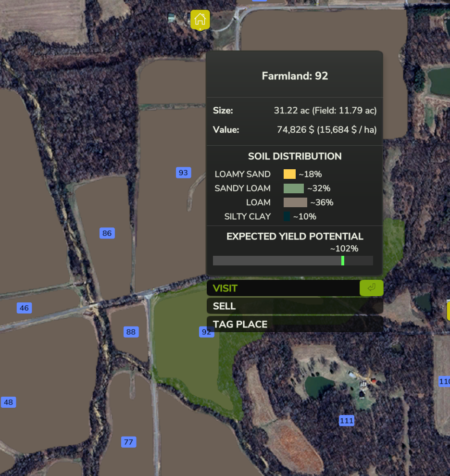The height and width of the screenshot is (476, 450).
Task: Click the gray-brown Loam color swatch
Action: pyautogui.click(x=295, y=202)
